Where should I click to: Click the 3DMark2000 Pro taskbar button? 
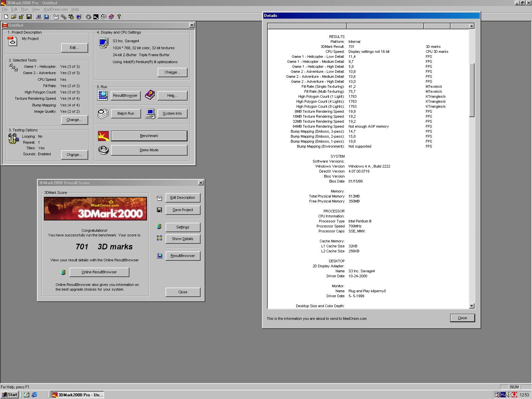pos(77,395)
